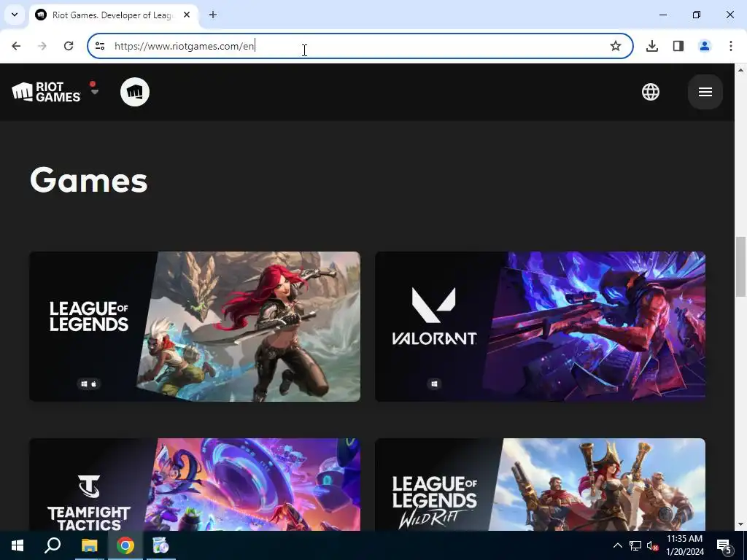Open the VALORANT game card
This screenshot has height=560, width=747.
coord(541,327)
